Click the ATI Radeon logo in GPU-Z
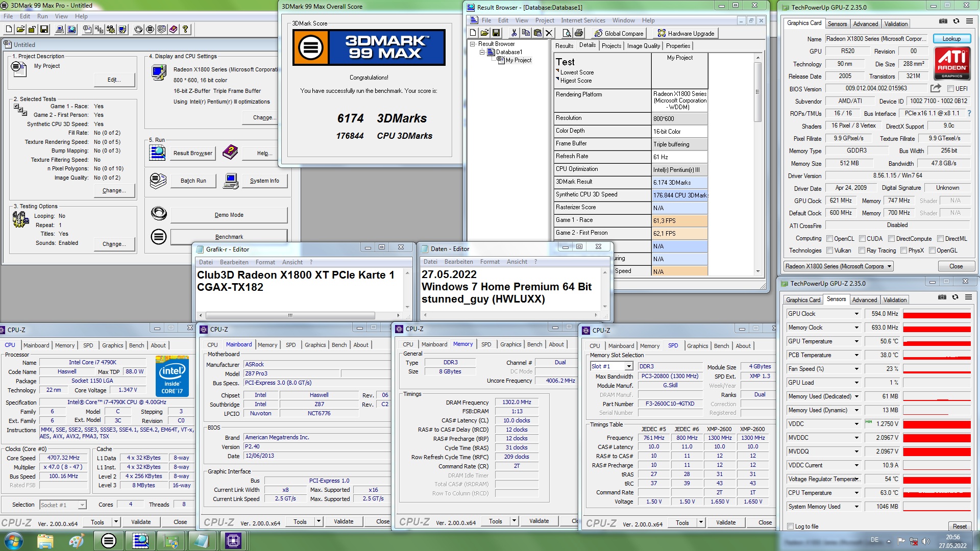 [952, 63]
